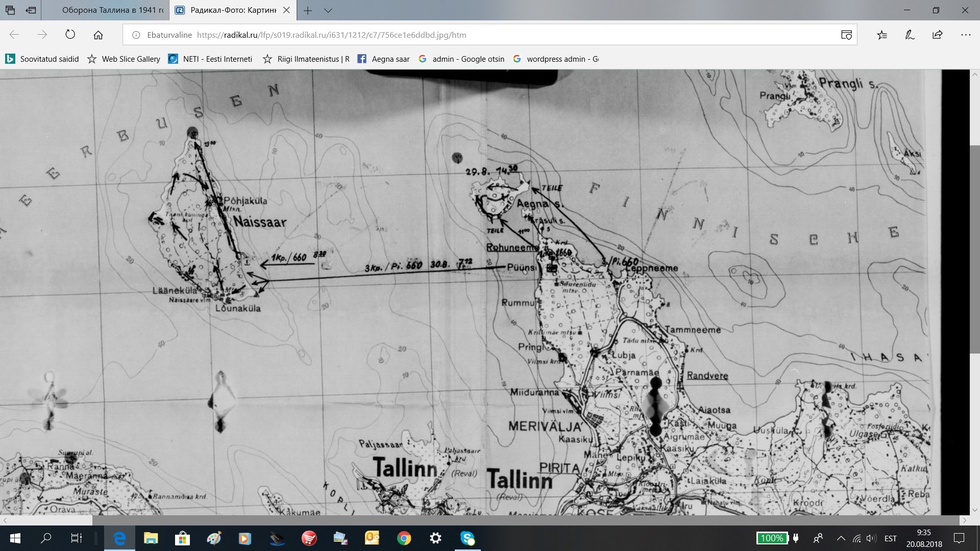Go to browser Home page
Screen dimensions: 980x551
98,35
